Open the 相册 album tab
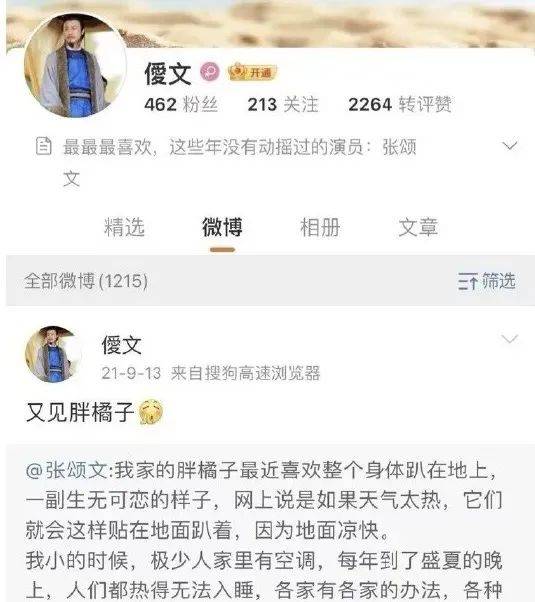This screenshot has height=602, width=535. click(320, 227)
